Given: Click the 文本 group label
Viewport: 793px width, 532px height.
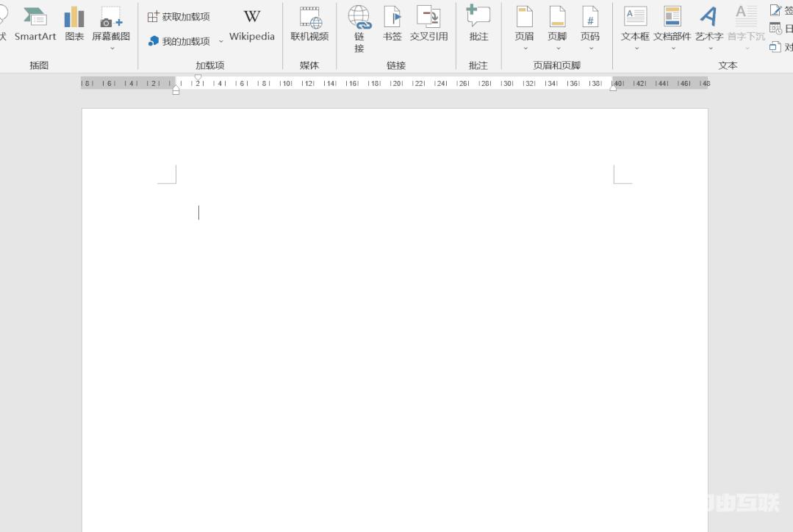Looking at the screenshot, I should click(728, 65).
